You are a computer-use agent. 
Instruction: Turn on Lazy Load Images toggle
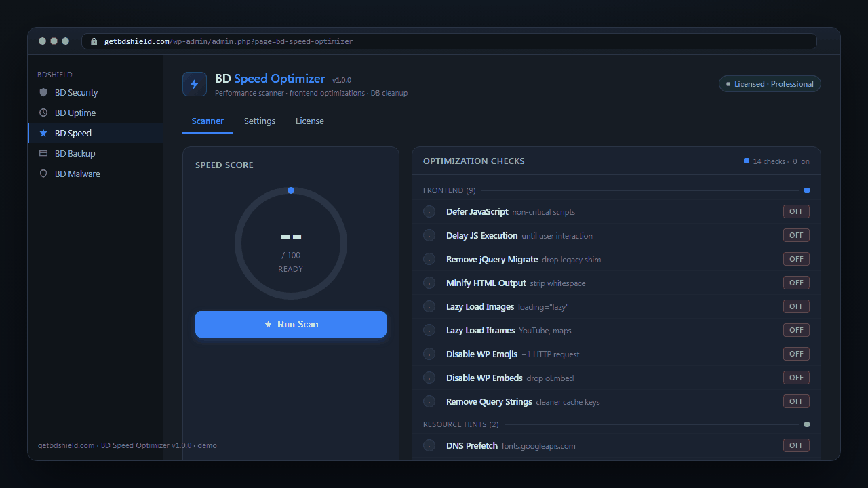coord(796,306)
